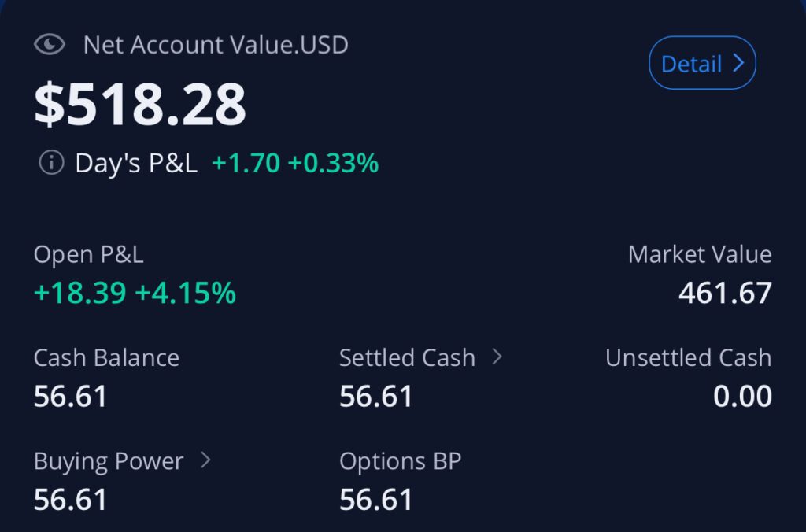
Task: Tap the Cash Balance label
Action: 106,357
